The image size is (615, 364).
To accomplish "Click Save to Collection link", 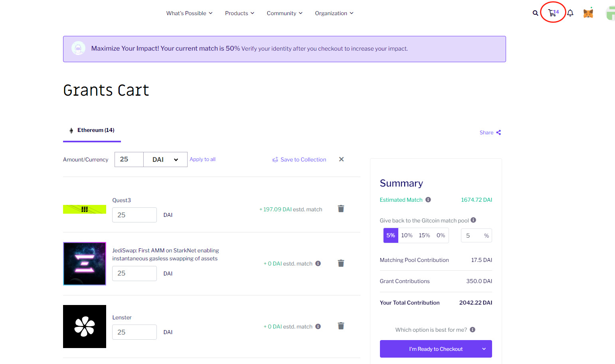I will pyautogui.click(x=299, y=159).
